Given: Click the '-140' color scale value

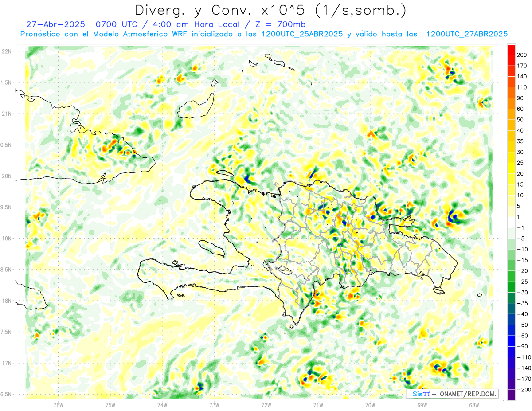Looking at the screenshot, I should (524, 368).
